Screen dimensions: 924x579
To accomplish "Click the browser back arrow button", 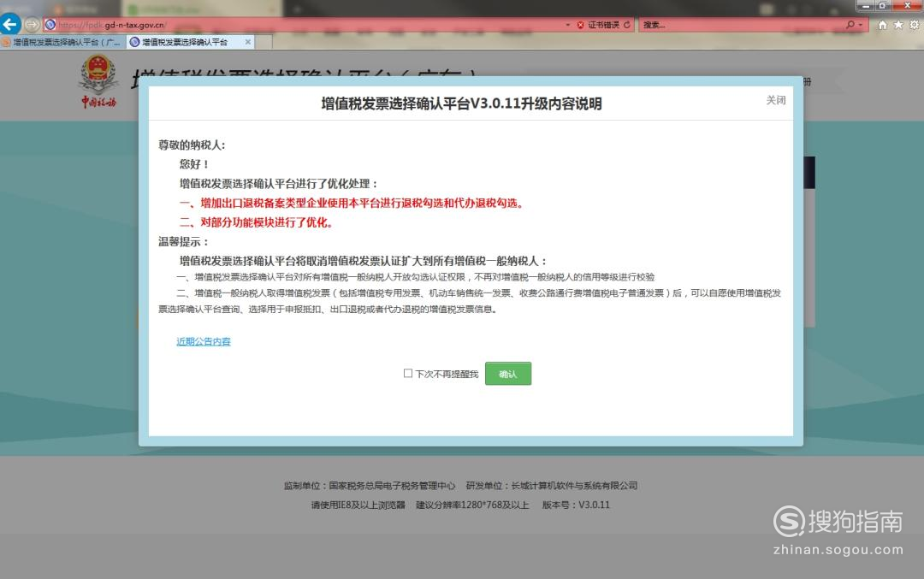I will [x=10, y=24].
